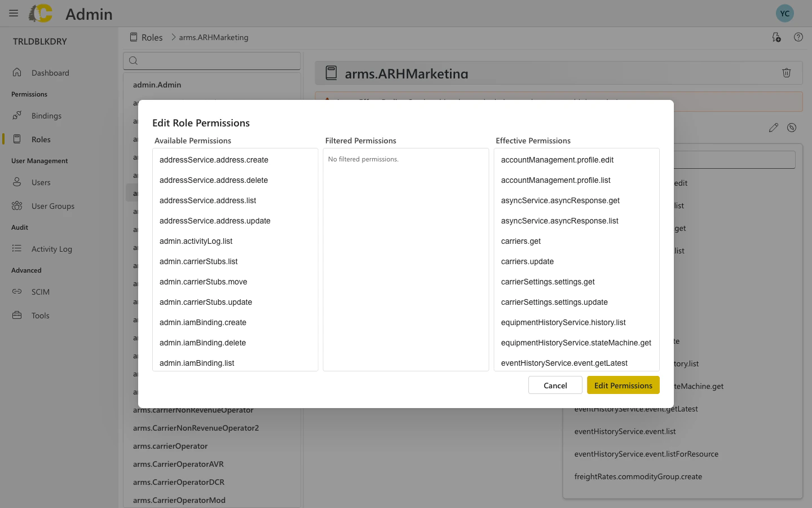Delete the arms.ARHMarketing role using the trash icon
Viewport: 812px width, 508px height.
(787, 72)
